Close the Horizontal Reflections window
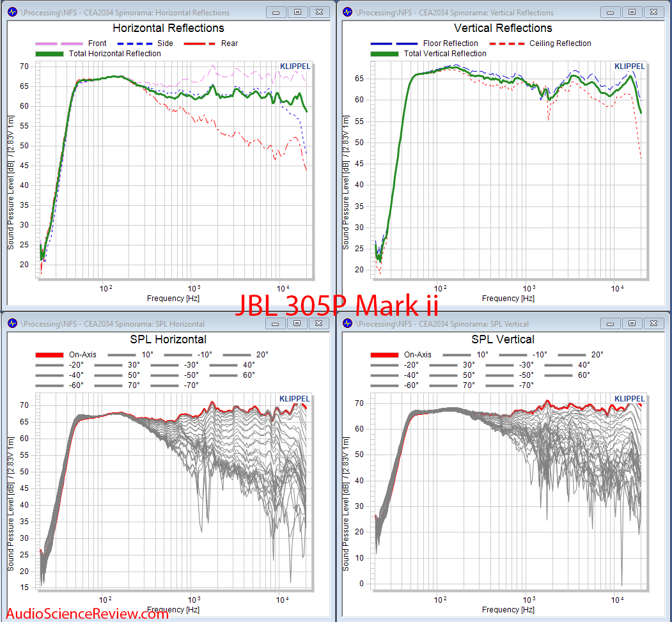Viewport: 672px width, 622px height. [x=319, y=12]
